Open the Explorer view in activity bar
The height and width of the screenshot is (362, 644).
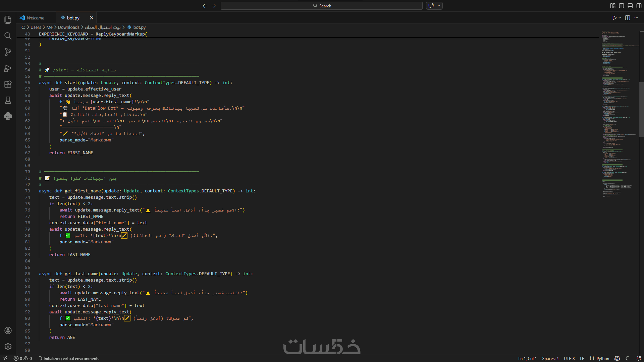coord(8,20)
